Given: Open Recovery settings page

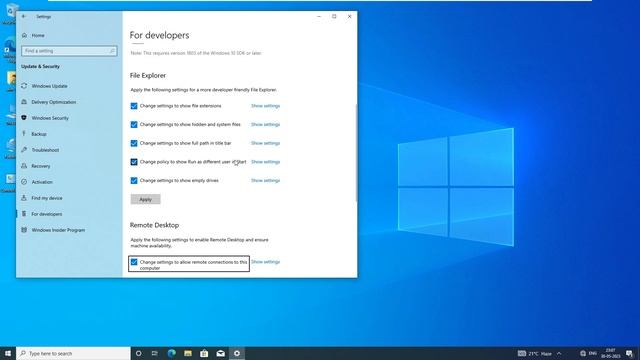Looking at the screenshot, I should click(41, 166).
